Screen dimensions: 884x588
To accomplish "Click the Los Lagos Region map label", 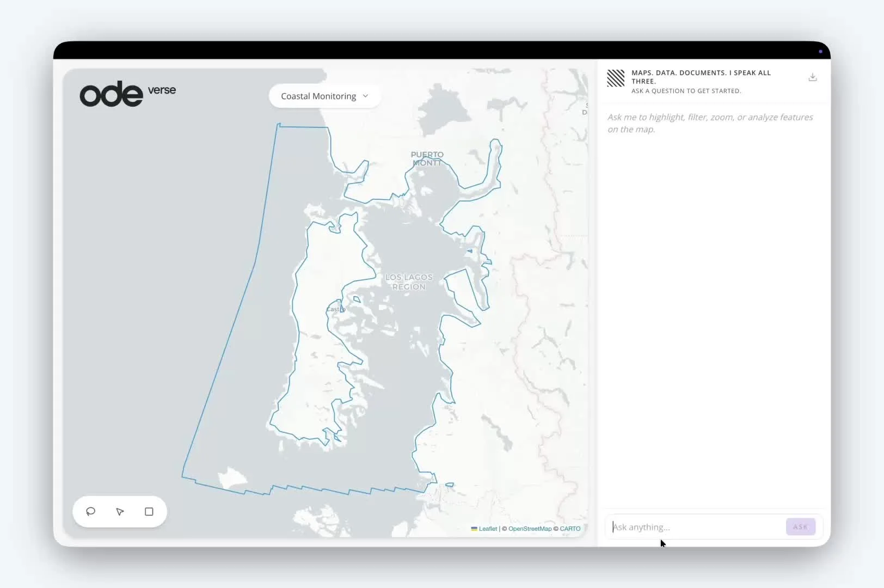I will tap(409, 282).
